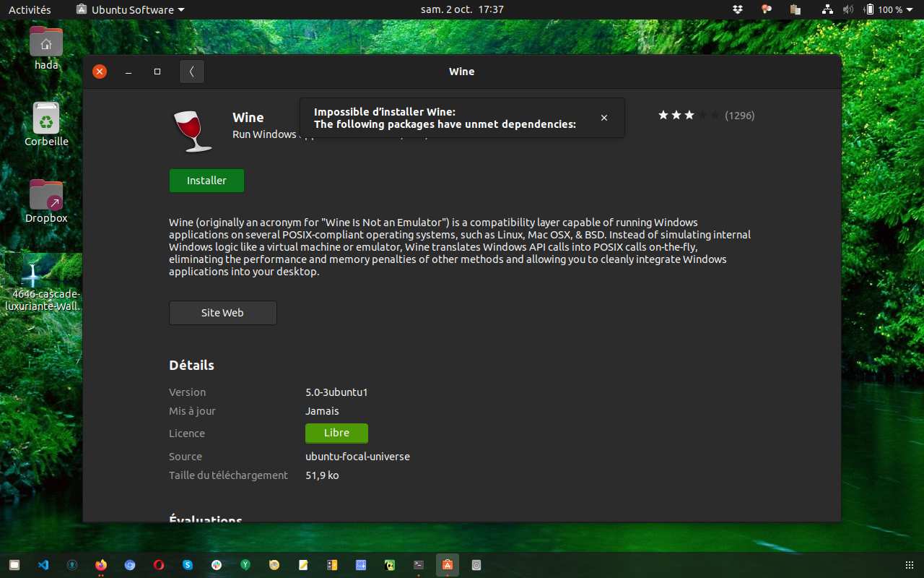Click the version value 5.0-3ubuntu1
Screen dimensions: 924x578
337,392
